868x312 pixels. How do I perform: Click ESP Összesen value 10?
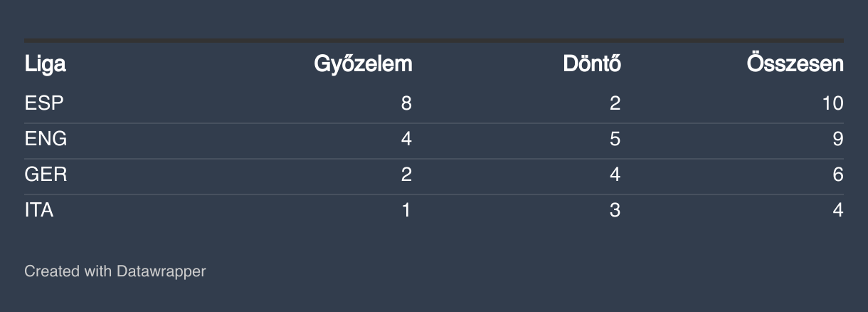(x=832, y=103)
